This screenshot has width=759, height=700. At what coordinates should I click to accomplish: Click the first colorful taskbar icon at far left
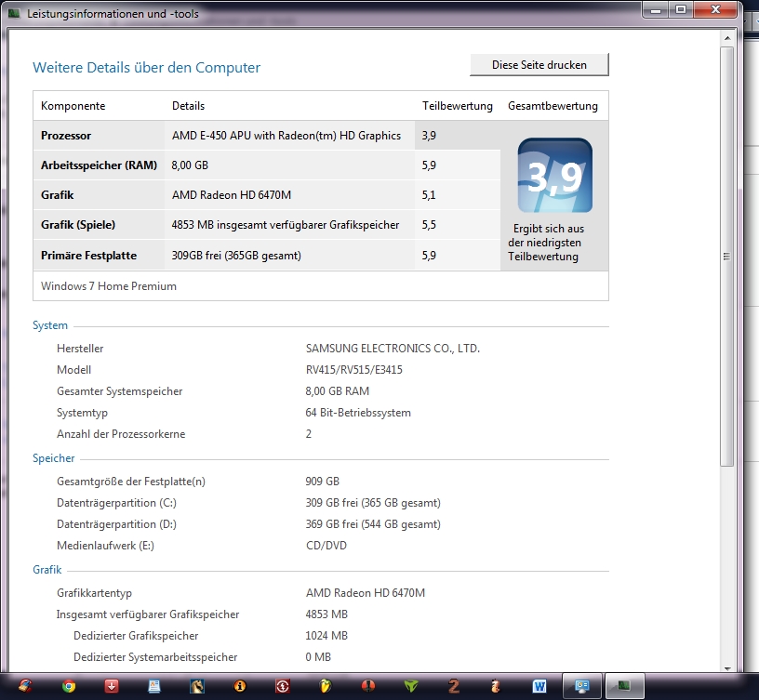26,686
